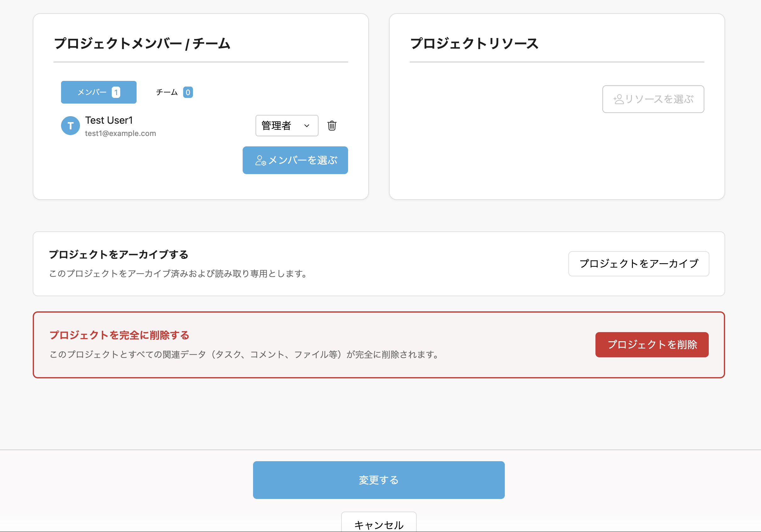Click the プロジェクトを完全に削除する red heading
761x532 pixels.
pyautogui.click(x=119, y=335)
